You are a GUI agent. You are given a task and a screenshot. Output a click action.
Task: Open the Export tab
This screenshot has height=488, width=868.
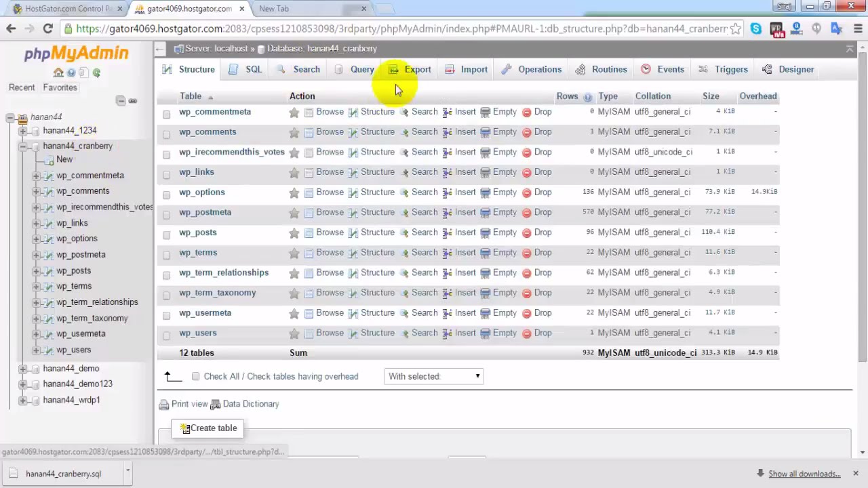pyautogui.click(x=410, y=69)
